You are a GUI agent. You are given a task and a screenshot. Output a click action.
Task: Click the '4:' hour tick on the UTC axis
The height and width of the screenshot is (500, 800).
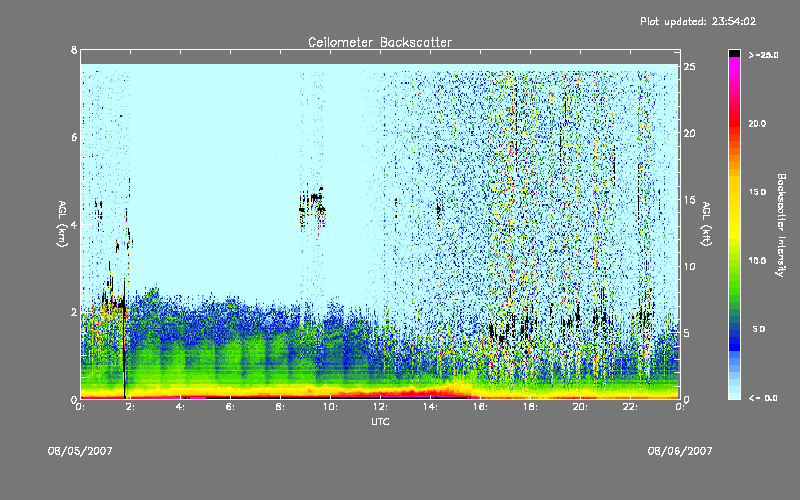pos(180,407)
